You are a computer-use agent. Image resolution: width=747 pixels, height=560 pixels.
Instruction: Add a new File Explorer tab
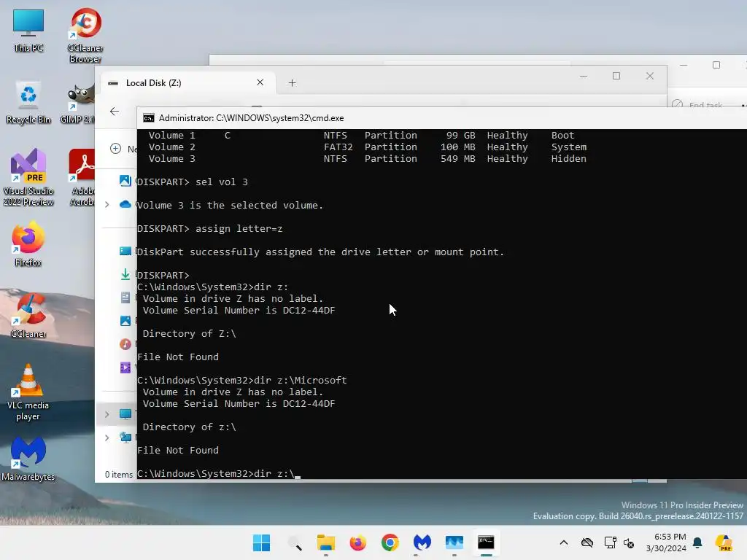(292, 83)
